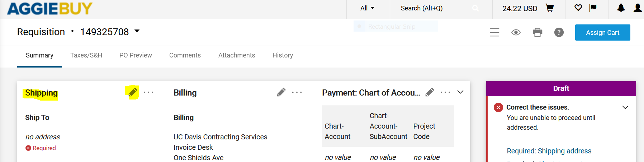Click the UC Davis Contracting Services text
Screen dimensions: 644x162
coord(220,137)
